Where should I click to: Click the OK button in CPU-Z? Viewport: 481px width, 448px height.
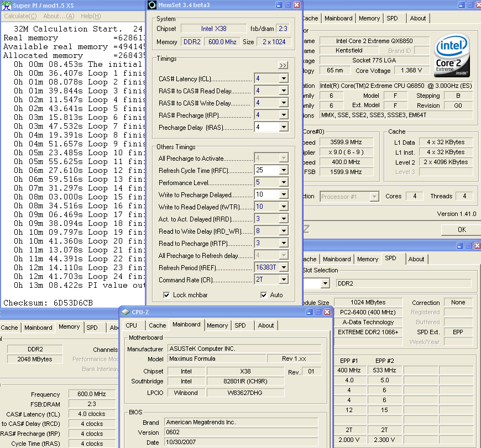[461, 230]
